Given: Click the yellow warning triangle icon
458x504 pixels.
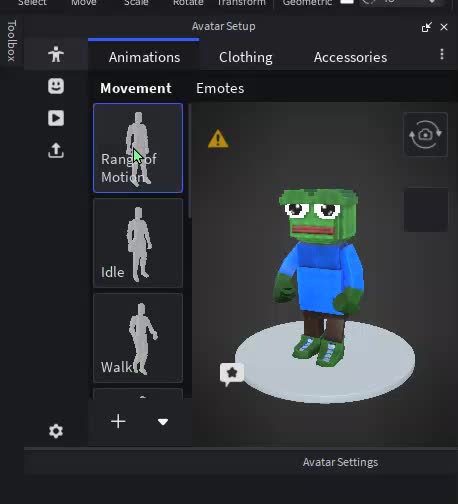Looking at the screenshot, I should [218, 139].
